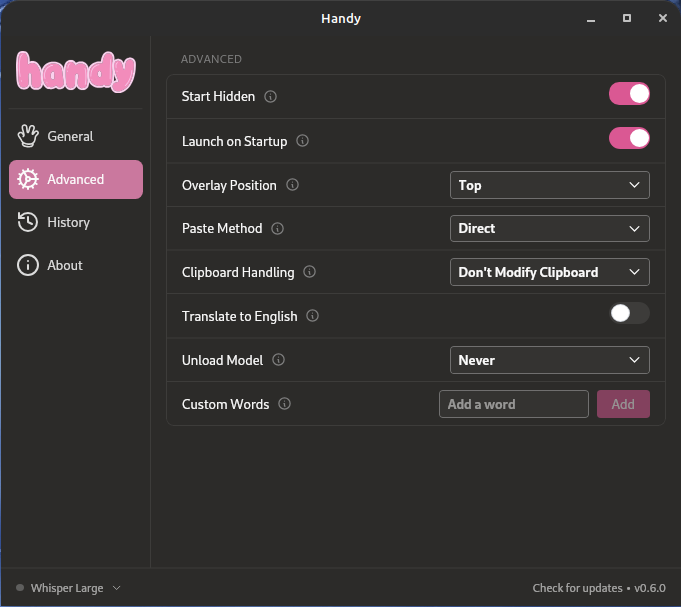The width and height of the screenshot is (681, 607).
Task: Click the Translate to English info icon
Action: pyautogui.click(x=313, y=316)
